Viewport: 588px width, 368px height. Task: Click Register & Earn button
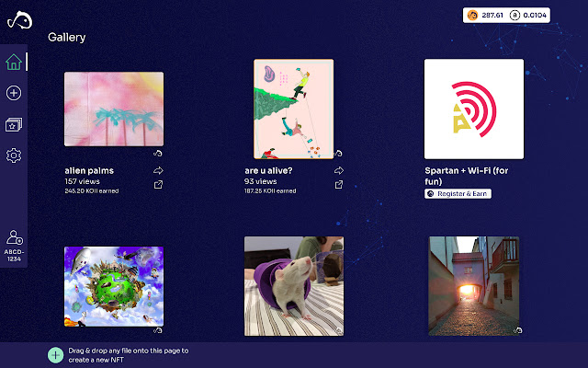(x=458, y=194)
